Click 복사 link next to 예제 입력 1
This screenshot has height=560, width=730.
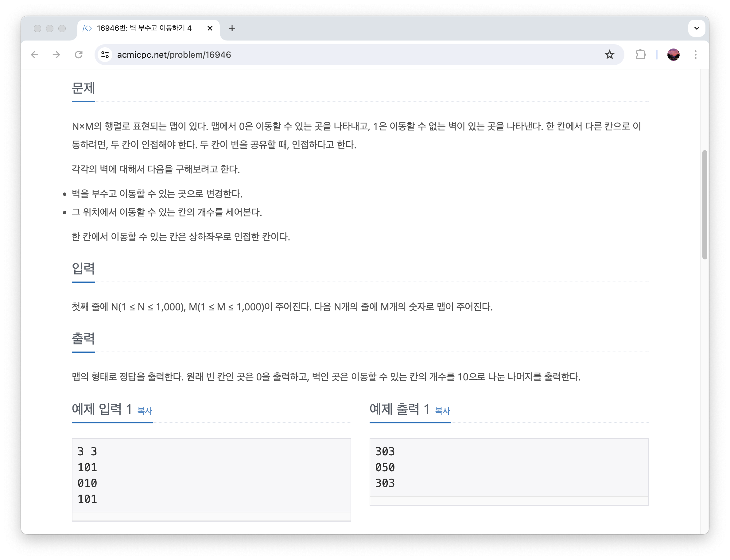point(145,411)
